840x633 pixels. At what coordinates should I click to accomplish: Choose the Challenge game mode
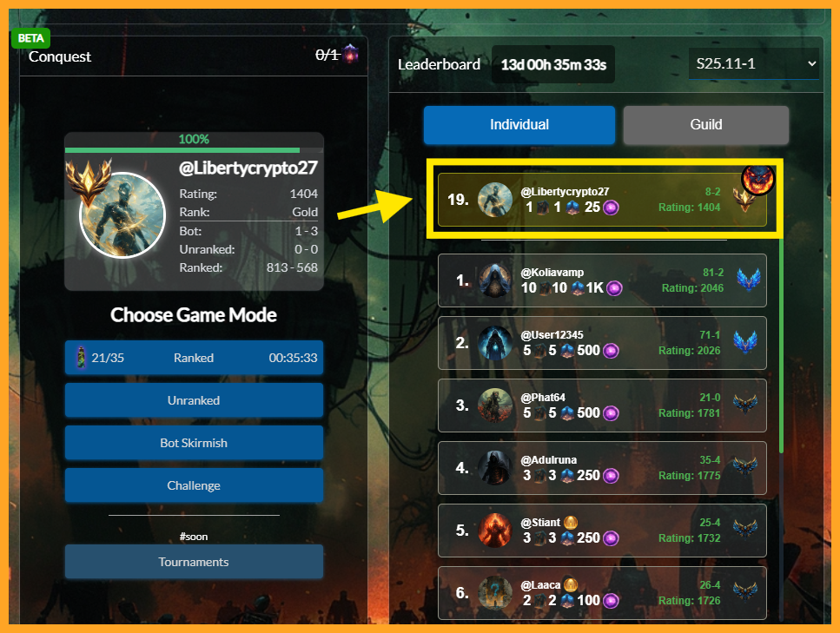point(194,485)
